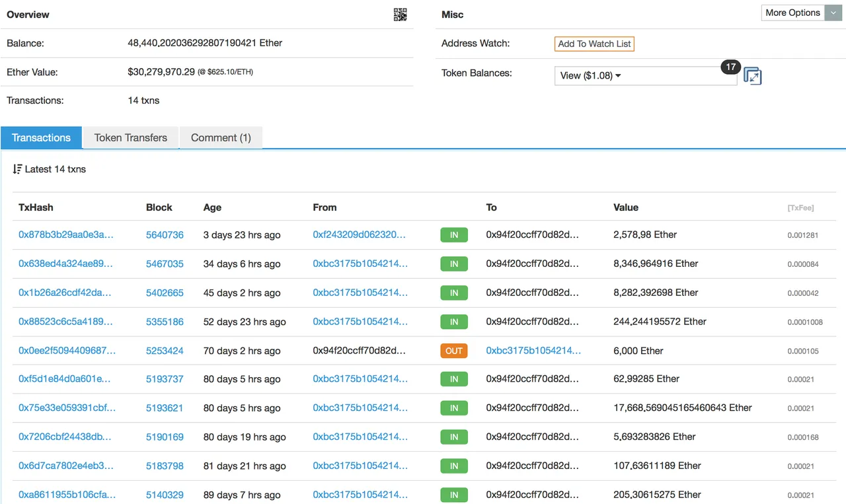
Task: Open transaction hash 0x878b3b29aa0e3a...
Action: [x=66, y=234]
